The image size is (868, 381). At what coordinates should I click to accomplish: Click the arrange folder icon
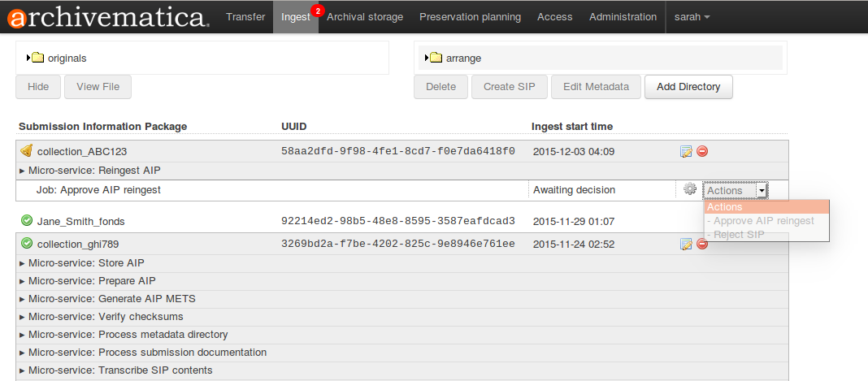436,58
